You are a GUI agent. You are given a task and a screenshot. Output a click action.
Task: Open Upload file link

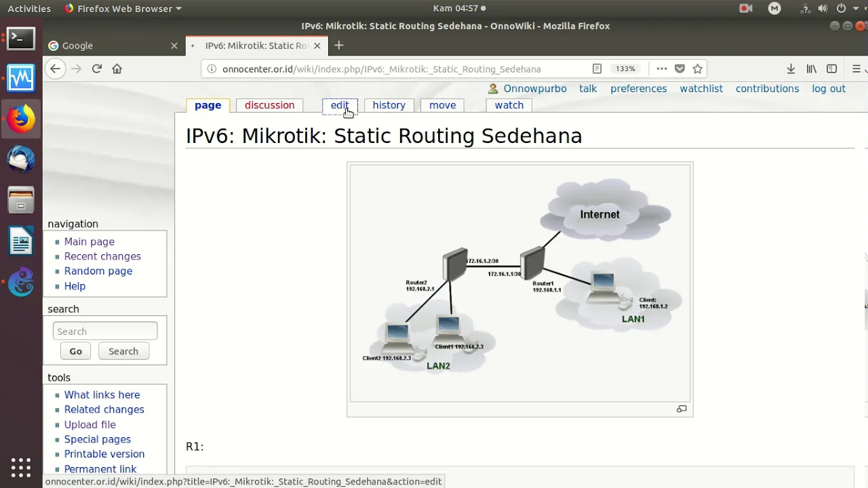point(90,424)
